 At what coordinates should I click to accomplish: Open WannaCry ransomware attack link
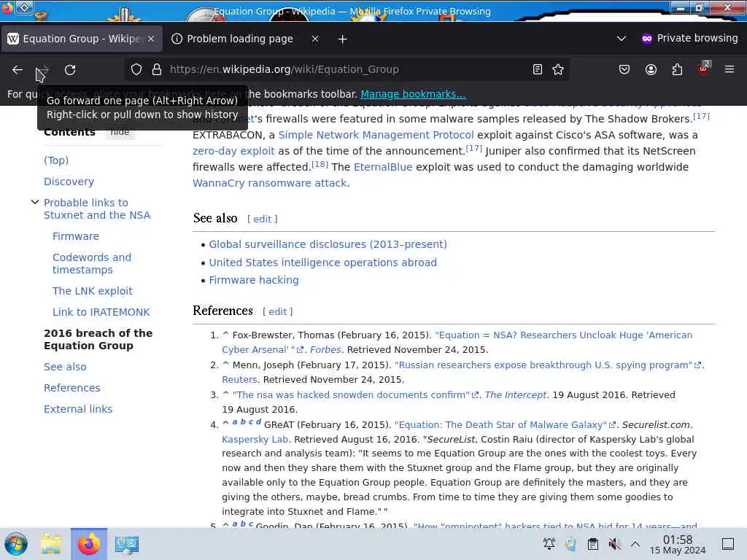[x=270, y=183]
